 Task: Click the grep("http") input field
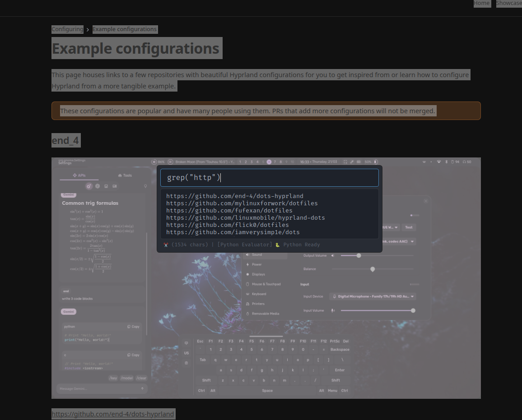(269, 178)
